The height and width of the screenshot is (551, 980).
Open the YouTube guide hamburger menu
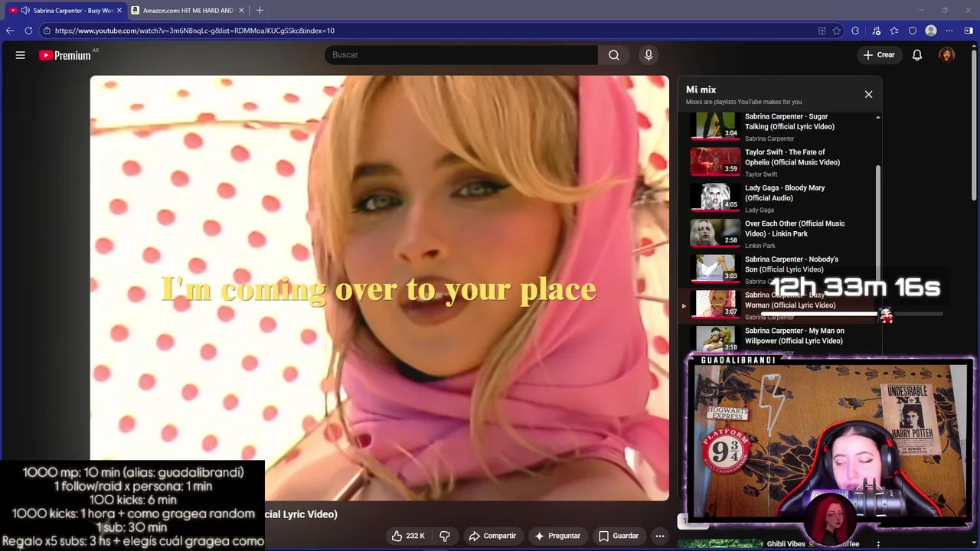pos(21,55)
